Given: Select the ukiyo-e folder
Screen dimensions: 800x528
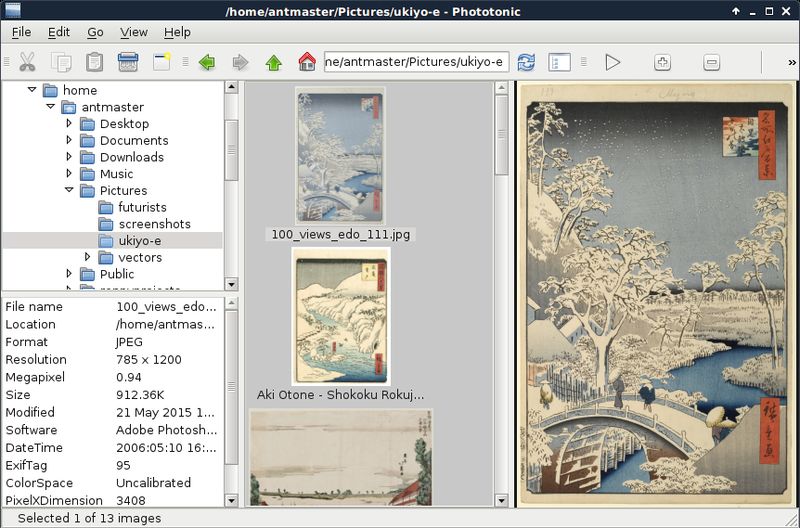Looking at the screenshot, I should pyautogui.click(x=140, y=240).
